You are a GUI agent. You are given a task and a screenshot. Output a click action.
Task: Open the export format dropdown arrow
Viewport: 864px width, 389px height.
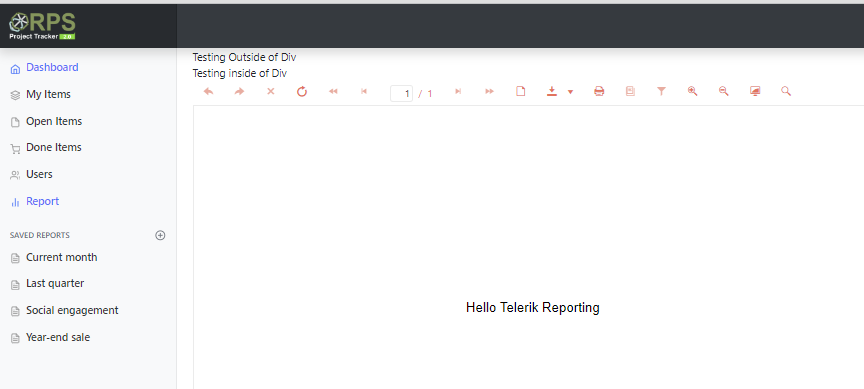[570, 92]
